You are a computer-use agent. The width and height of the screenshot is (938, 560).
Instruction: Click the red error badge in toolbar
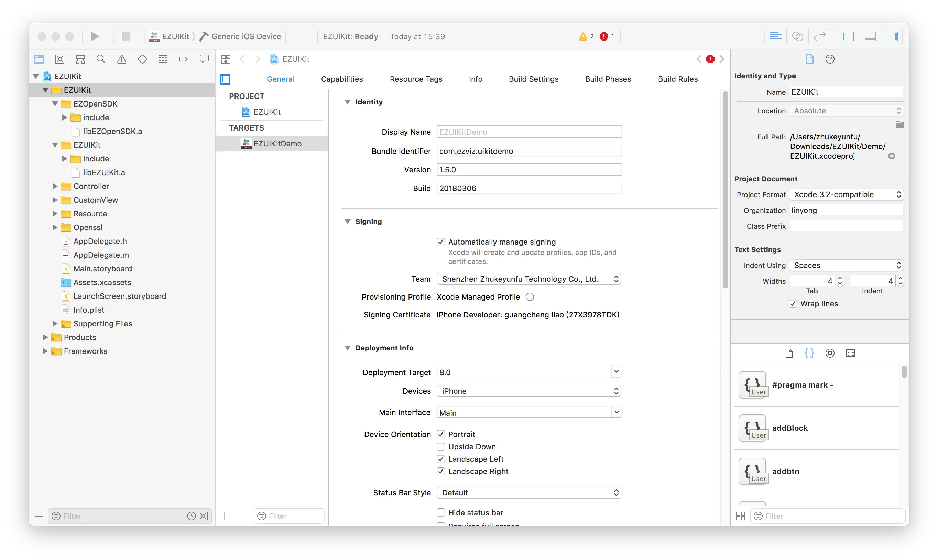tap(604, 37)
